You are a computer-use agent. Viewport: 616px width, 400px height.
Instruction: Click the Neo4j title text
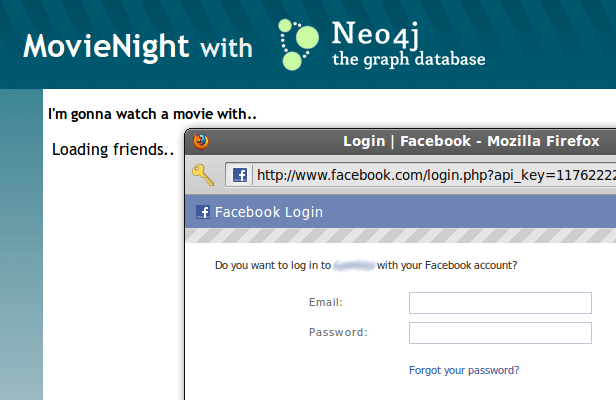376,35
